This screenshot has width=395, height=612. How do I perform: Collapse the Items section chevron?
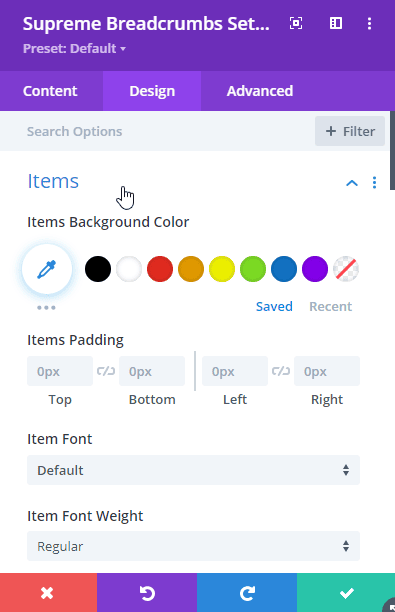tap(352, 182)
